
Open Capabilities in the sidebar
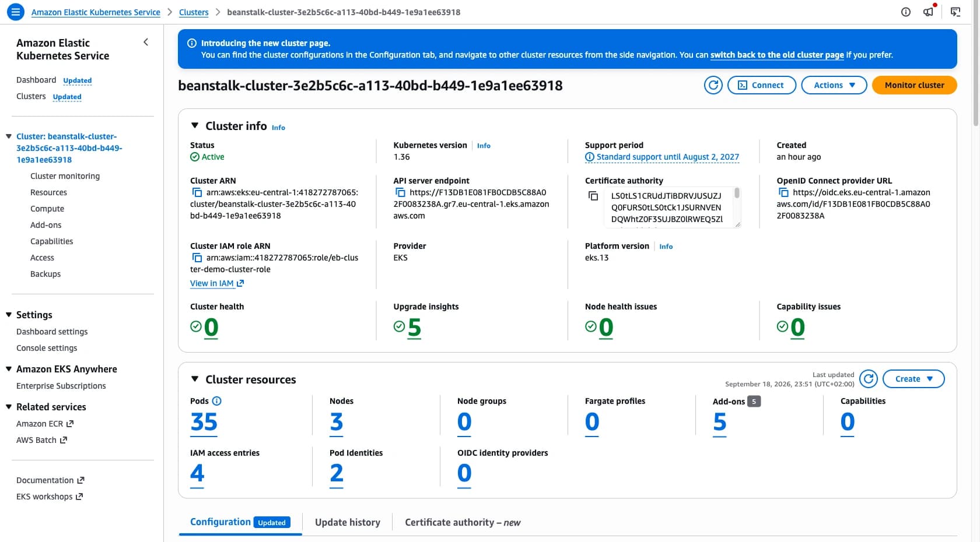tap(51, 241)
